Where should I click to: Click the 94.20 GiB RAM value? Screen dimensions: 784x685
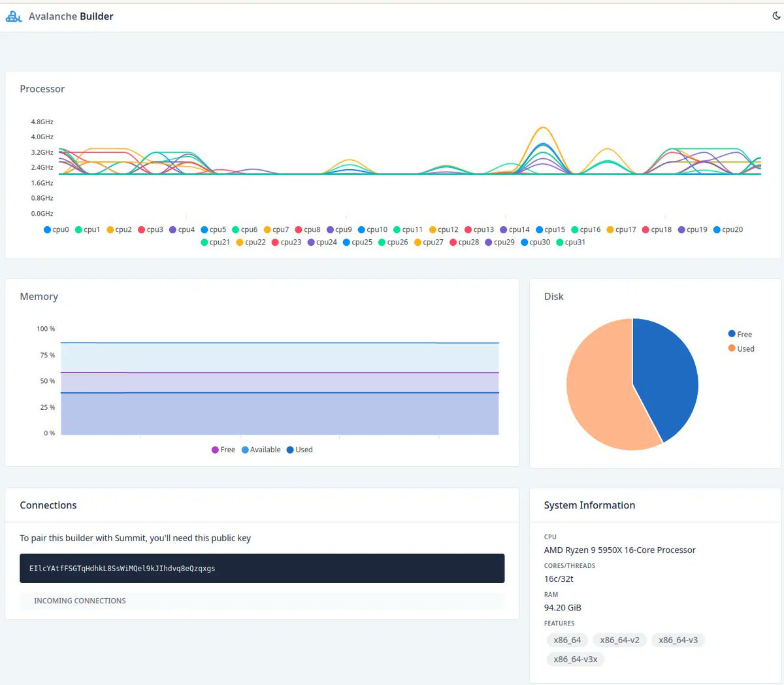pos(563,607)
